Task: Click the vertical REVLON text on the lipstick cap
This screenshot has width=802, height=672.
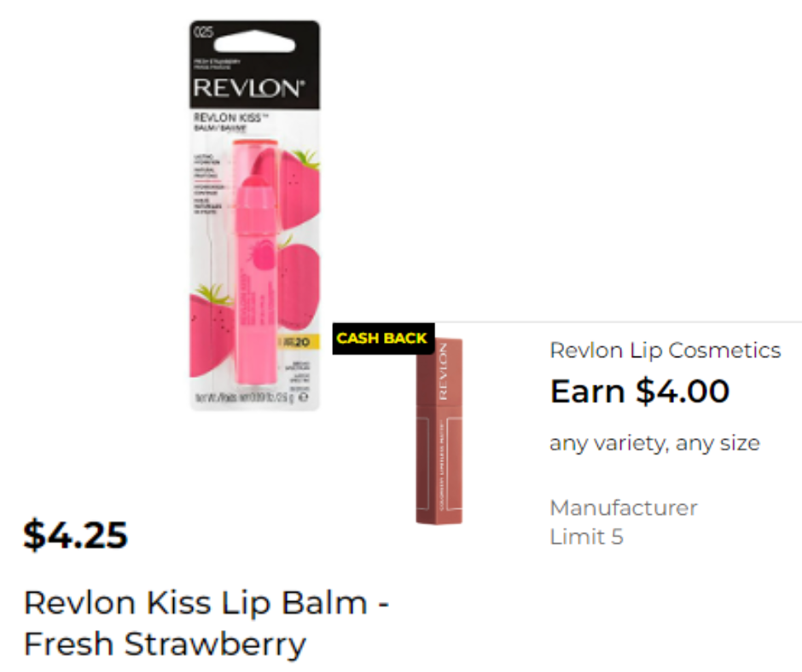Action: [x=443, y=371]
